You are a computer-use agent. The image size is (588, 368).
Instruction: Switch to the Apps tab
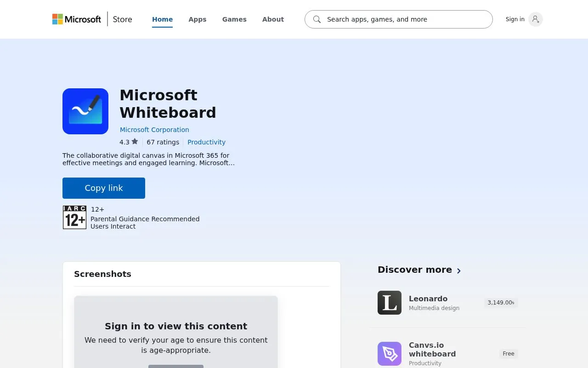(x=198, y=19)
